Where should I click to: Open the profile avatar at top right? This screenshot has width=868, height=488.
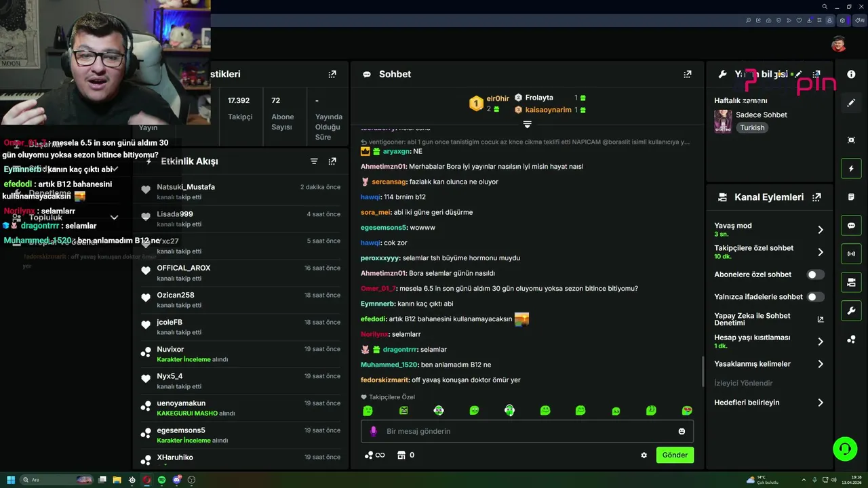pyautogui.click(x=839, y=45)
